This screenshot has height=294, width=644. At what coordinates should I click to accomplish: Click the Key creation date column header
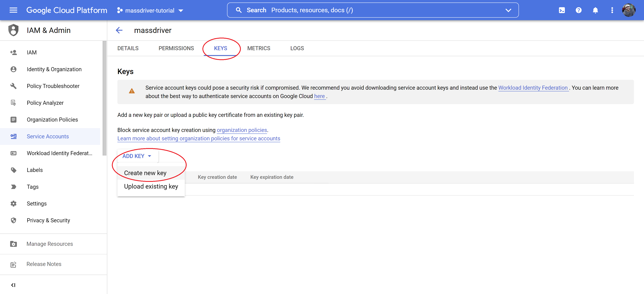click(217, 177)
